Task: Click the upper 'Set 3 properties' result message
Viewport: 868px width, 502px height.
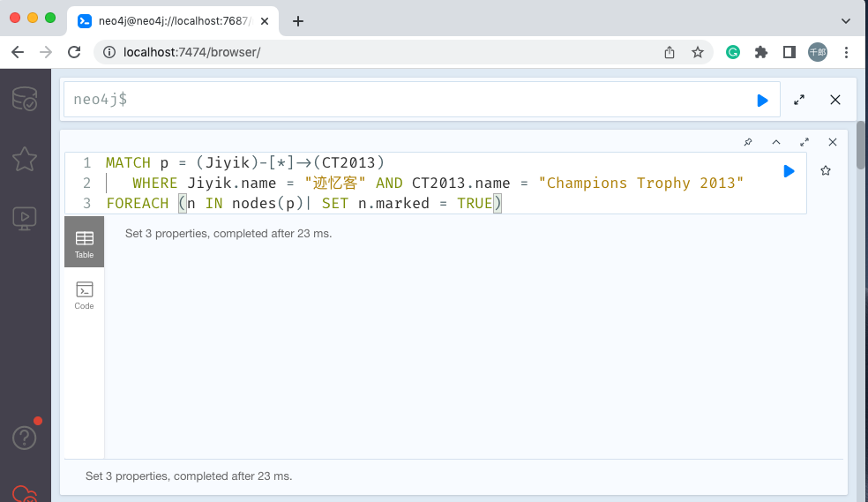Action: (x=228, y=234)
